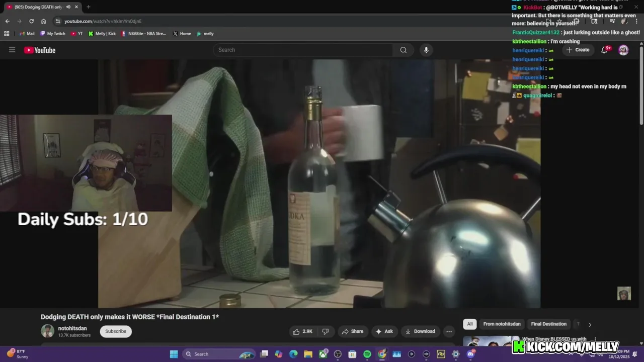Select the Final Destination chip

point(548,324)
